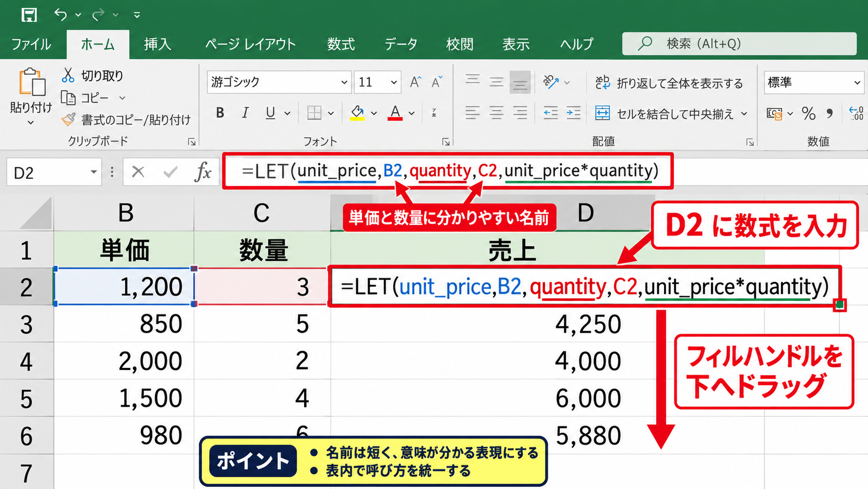Toggle Italic formatting
The image size is (868, 489).
pyautogui.click(x=245, y=113)
